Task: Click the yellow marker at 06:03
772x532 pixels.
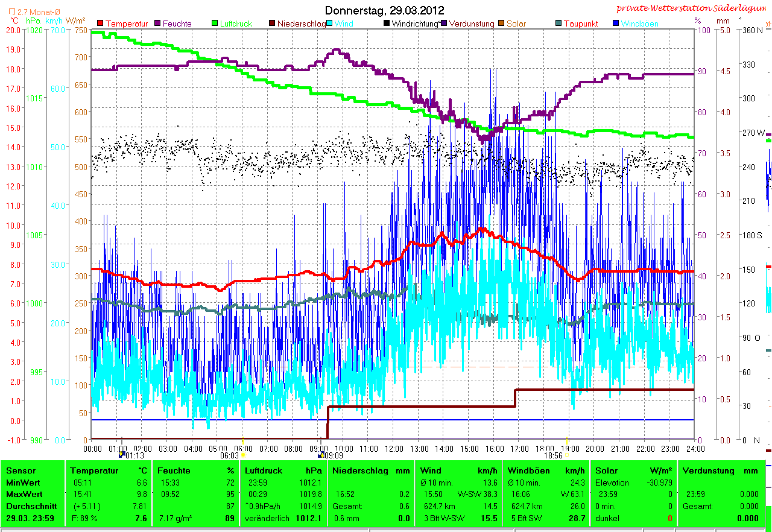Action: pos(242,454)
